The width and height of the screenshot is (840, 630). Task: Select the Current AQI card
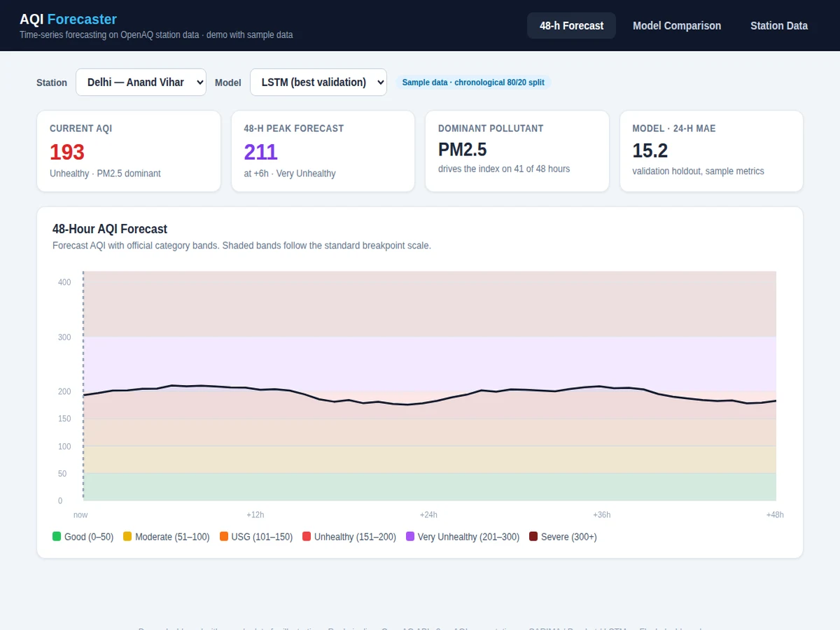(129, 150)
